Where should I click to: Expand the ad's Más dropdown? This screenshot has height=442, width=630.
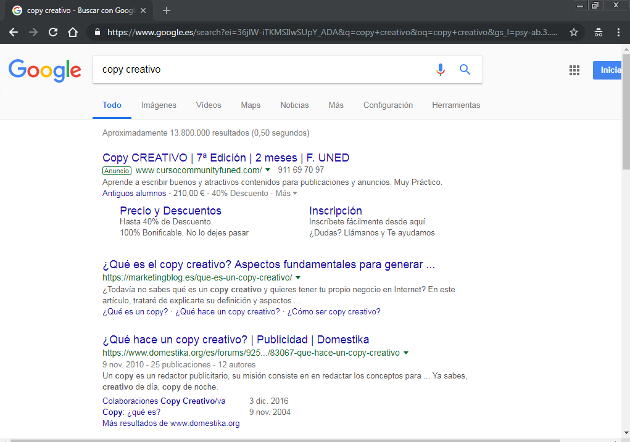point(286,193)
